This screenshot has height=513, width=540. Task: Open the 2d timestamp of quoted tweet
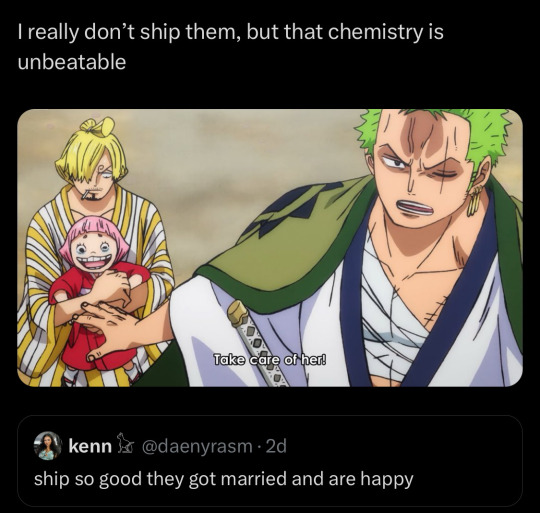277,447
